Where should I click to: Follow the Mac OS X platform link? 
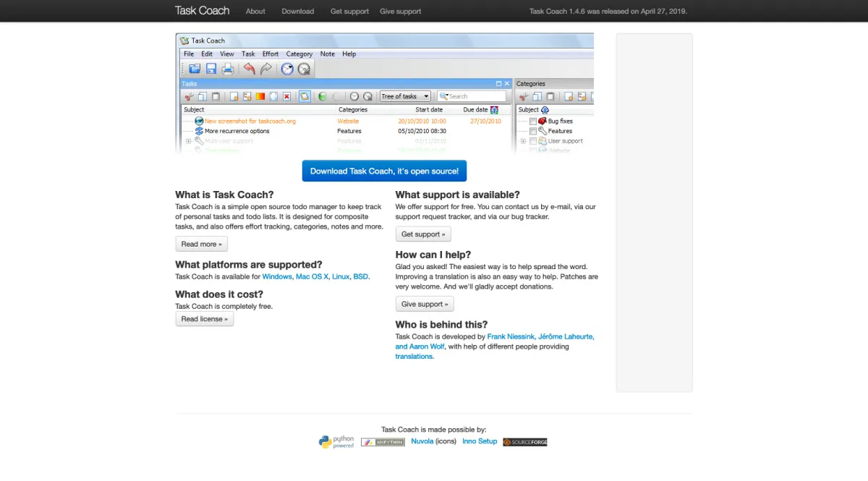point(312,277)
